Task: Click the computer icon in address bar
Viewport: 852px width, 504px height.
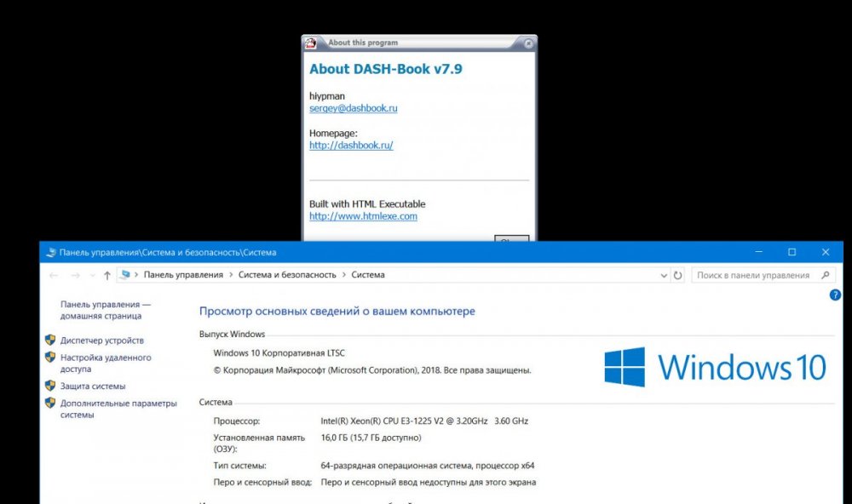Action: (125, 275)
